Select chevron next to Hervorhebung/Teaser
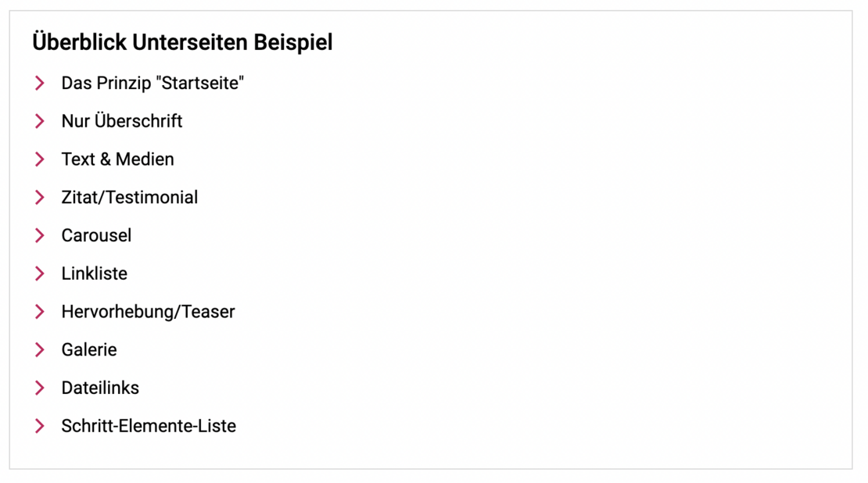The image size is (868, 483). point(40,312)
